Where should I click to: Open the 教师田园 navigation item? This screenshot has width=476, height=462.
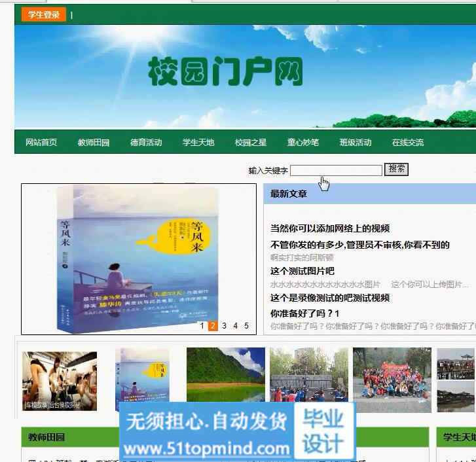94,142
